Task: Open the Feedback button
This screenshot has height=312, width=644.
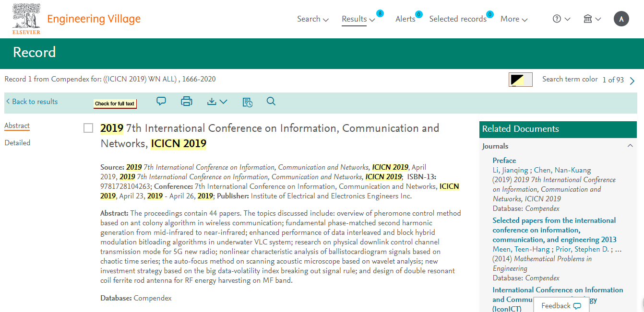Action: (x=561, y=306)
